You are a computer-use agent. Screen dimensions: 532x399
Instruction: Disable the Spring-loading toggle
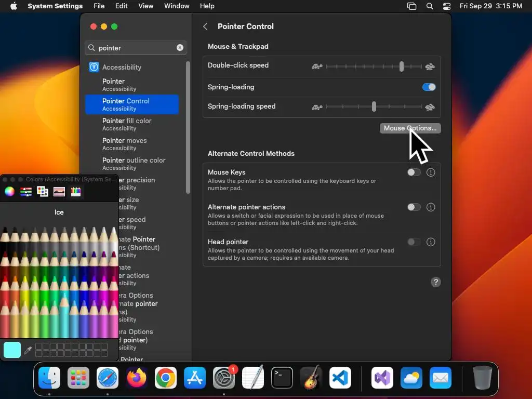click(429, 87)
